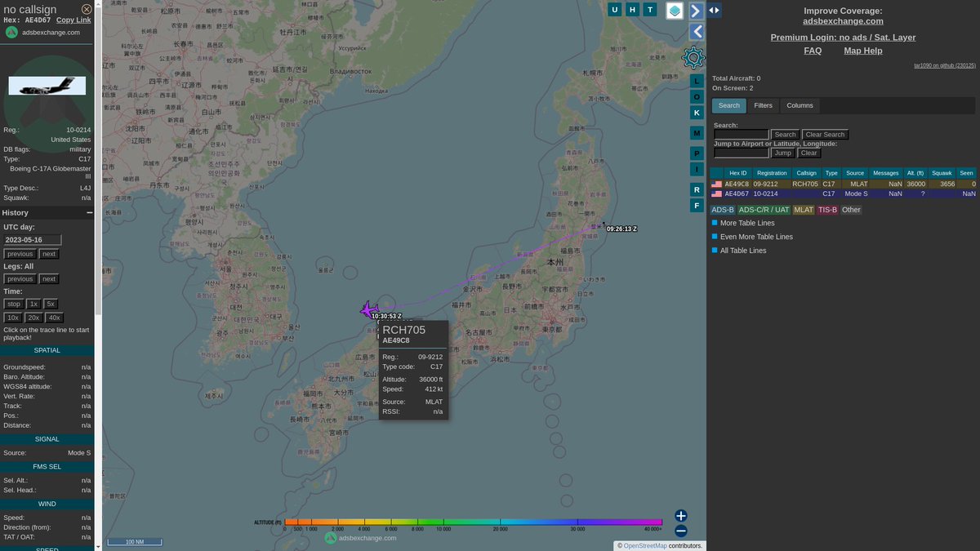Switch to the Columns tab
The image size is (980, 551).
pos(800,105)
